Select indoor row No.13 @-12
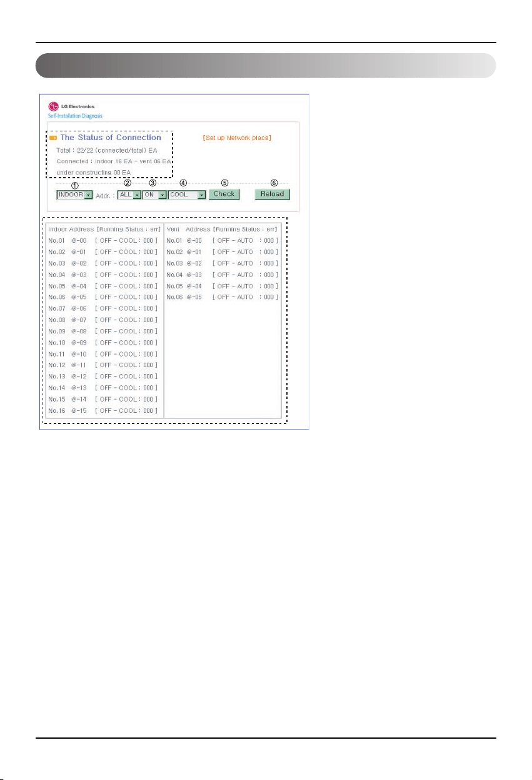Viewport: 532px width, 780px height. 103,377
